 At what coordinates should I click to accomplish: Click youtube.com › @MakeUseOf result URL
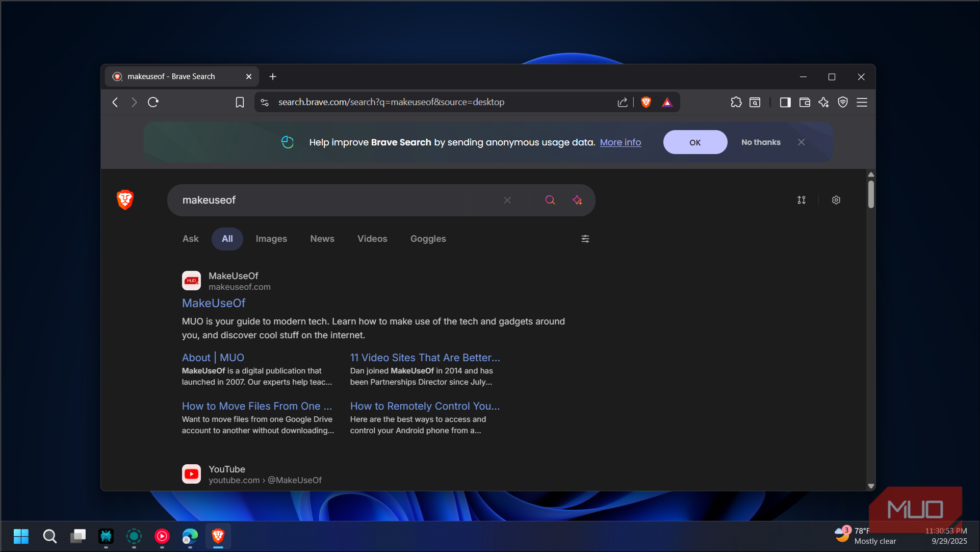[x=265, y=480]
